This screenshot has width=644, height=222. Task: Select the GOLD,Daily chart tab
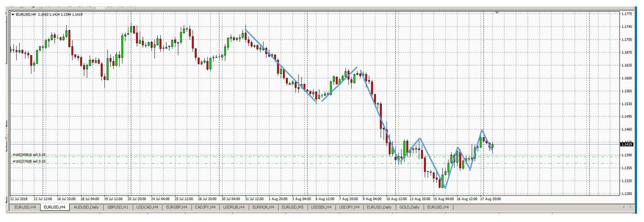pyautogui.click(x=409, y=207)
